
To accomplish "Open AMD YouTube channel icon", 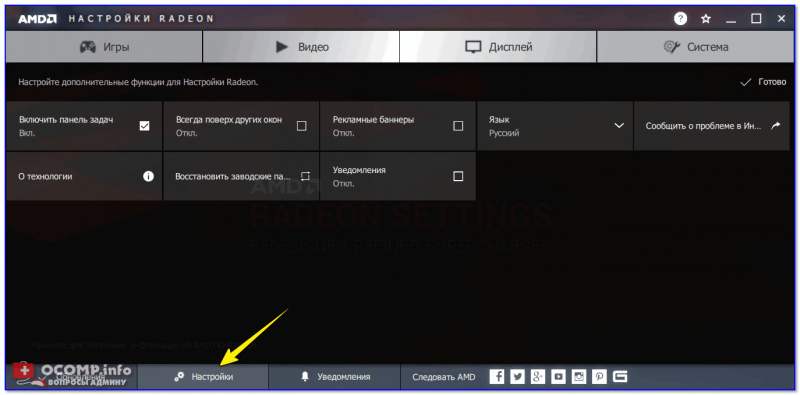I will [559, 377].
